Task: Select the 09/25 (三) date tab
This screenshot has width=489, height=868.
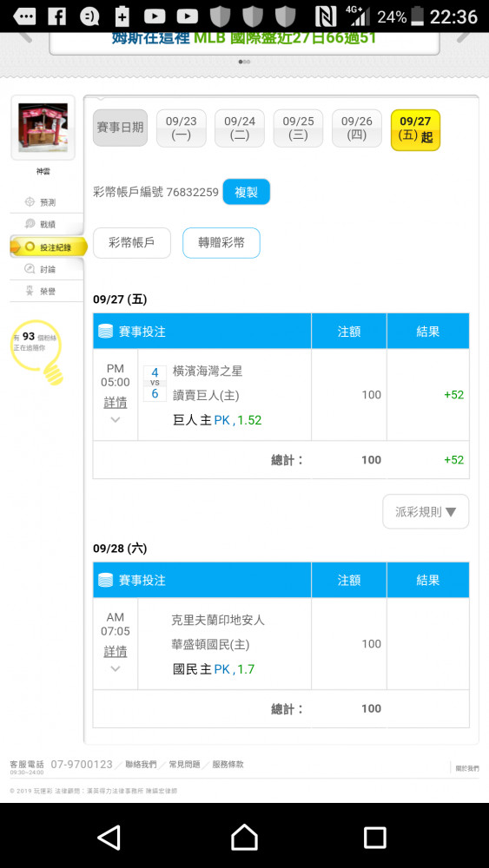Action: (298, 128)
